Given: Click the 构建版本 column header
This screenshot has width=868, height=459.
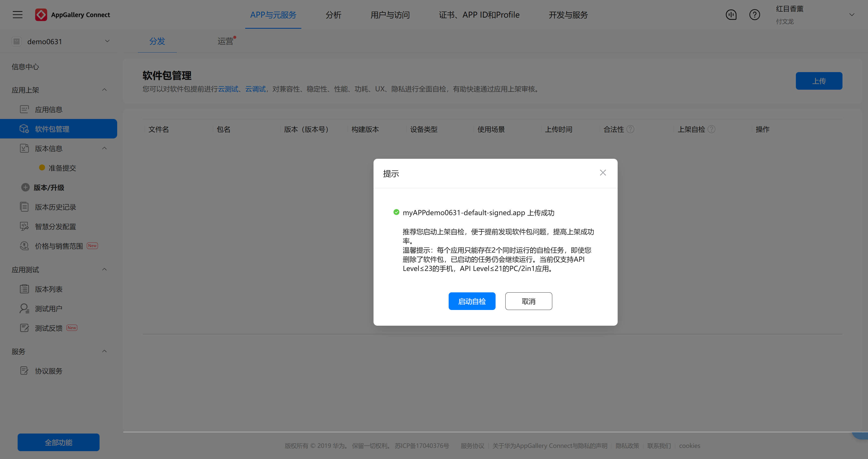Looking at the screenshot, I should point(365,129).
